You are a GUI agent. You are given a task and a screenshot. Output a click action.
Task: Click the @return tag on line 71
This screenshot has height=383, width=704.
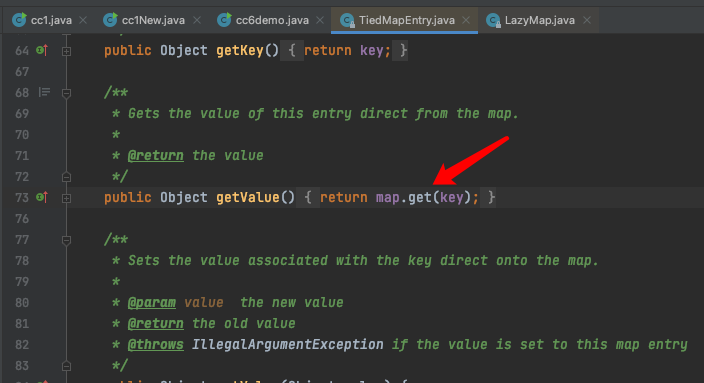(155, 155)
